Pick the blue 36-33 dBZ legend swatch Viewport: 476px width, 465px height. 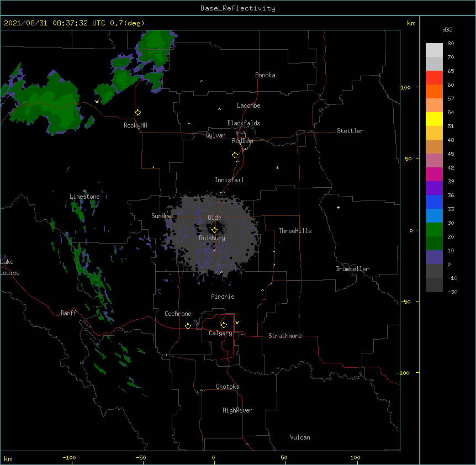pyautogui.click(x=434, y=202)
